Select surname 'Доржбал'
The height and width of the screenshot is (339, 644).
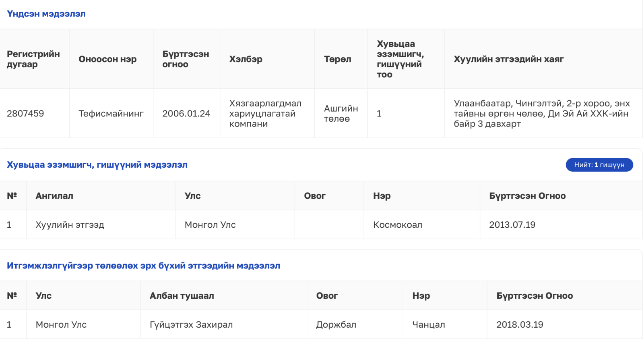(336, 325)
